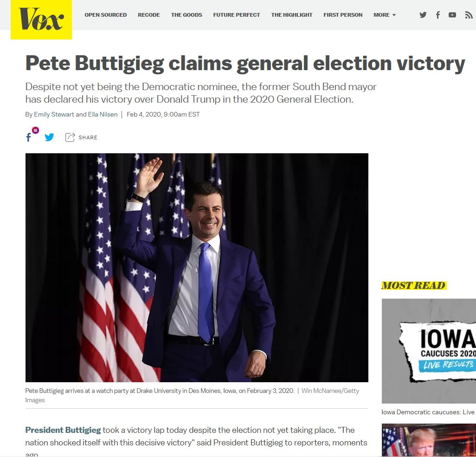This screenshot has width=476, height=457.
Task: Share article via blue Twitter bird icon
Action: [x=49, y=137]
